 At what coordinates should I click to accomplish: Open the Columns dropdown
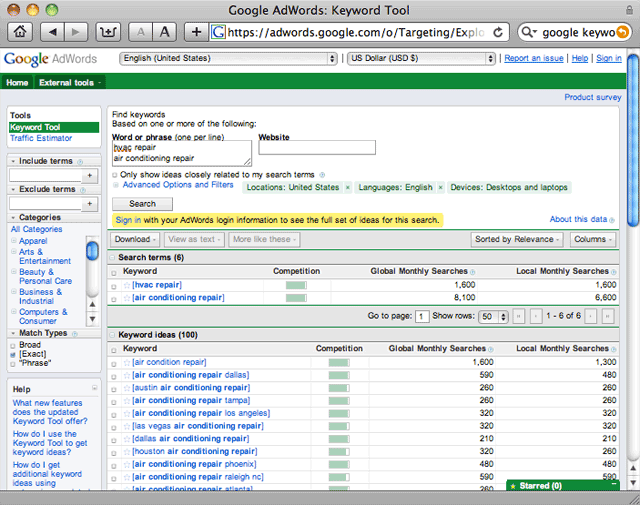pyautogui.click(x=593, y=240)
